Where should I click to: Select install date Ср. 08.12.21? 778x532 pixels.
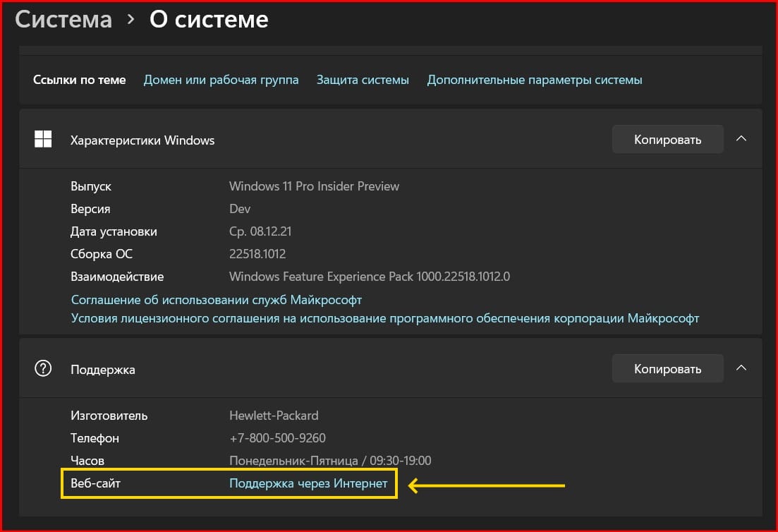pos(260,231)
